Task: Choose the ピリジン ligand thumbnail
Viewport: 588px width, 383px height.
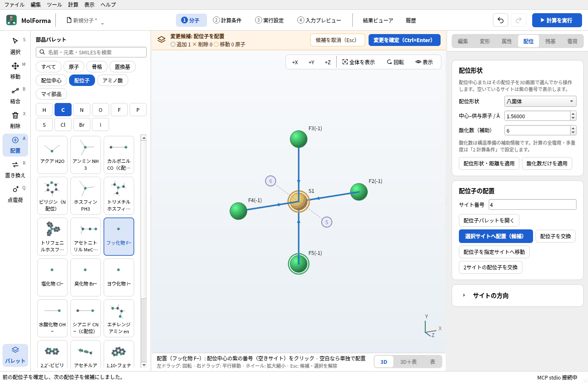Action: 52,196
